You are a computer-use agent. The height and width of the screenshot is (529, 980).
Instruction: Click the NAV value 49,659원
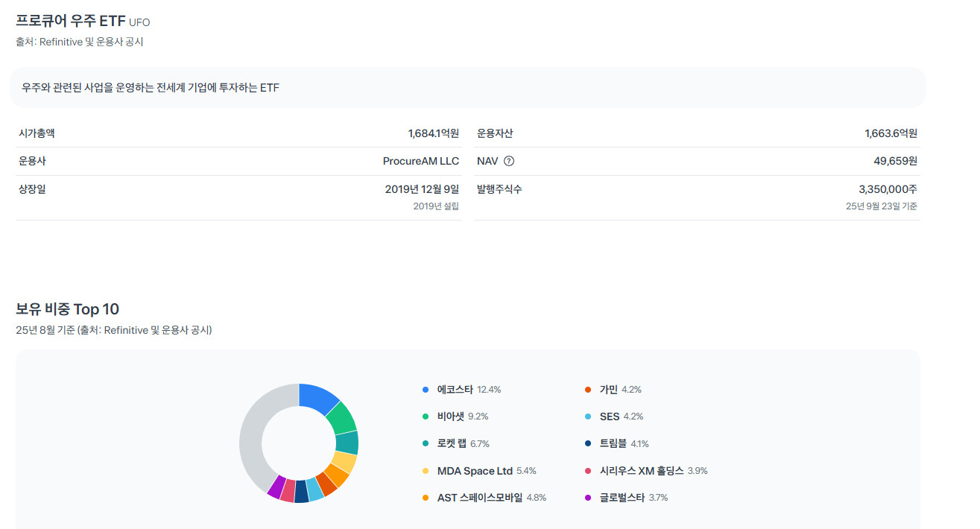[x=896, y=161]
